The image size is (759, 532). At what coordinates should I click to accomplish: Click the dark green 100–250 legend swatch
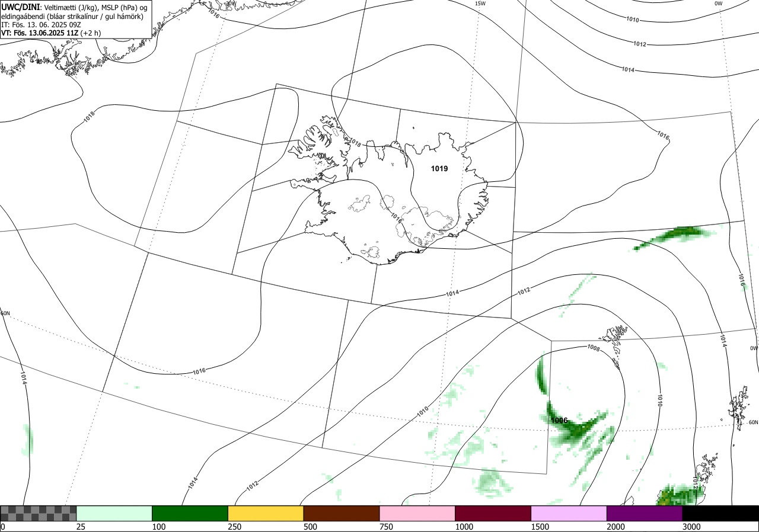tap(190, 513)
